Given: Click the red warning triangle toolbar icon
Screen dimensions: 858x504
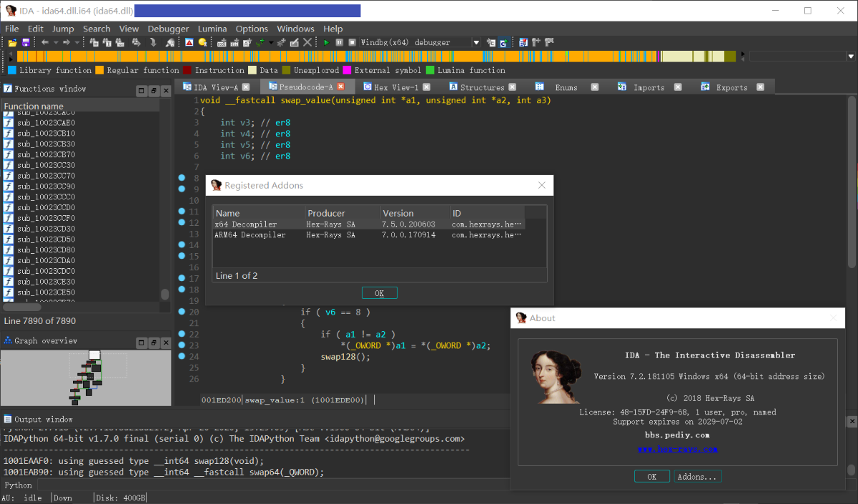Looking at the screenshot, I should coord(189,42).
